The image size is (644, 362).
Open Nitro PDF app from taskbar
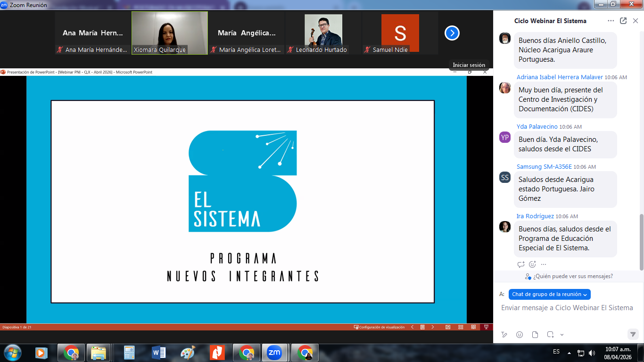click(217, 353)
